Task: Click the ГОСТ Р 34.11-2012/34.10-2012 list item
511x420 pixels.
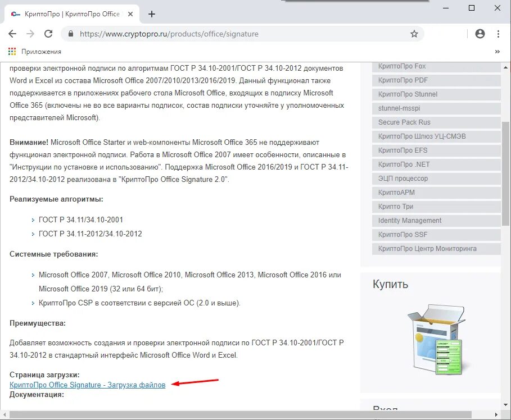Action: (91, 234)
